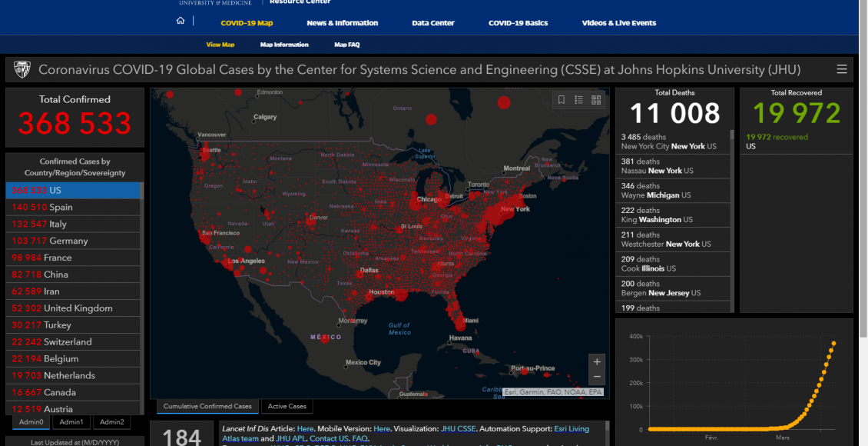Select Map FAQ sub-menu item
The image size is (868, 446).
point(347,45)
